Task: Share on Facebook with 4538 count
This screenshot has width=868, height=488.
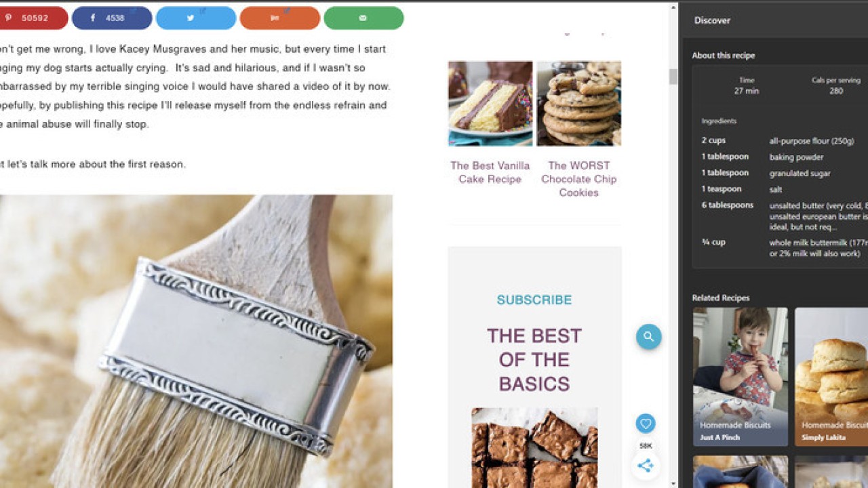Action: (112, 18)
